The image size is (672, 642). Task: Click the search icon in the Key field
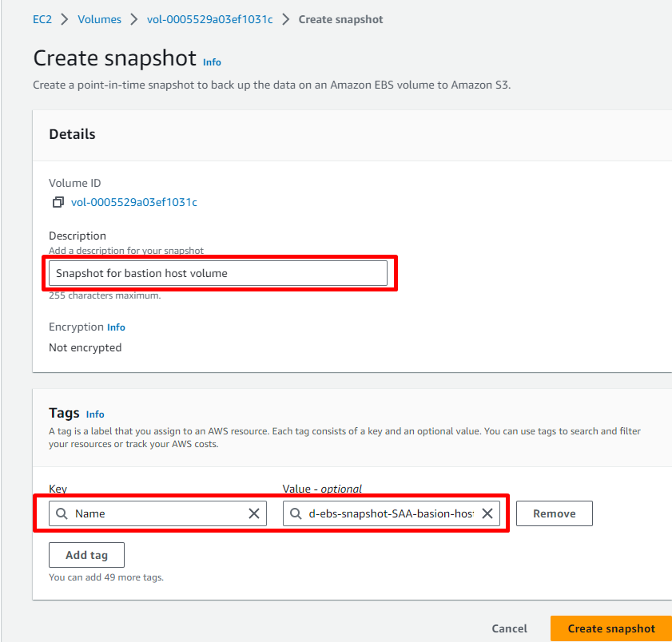click(62, 513)
